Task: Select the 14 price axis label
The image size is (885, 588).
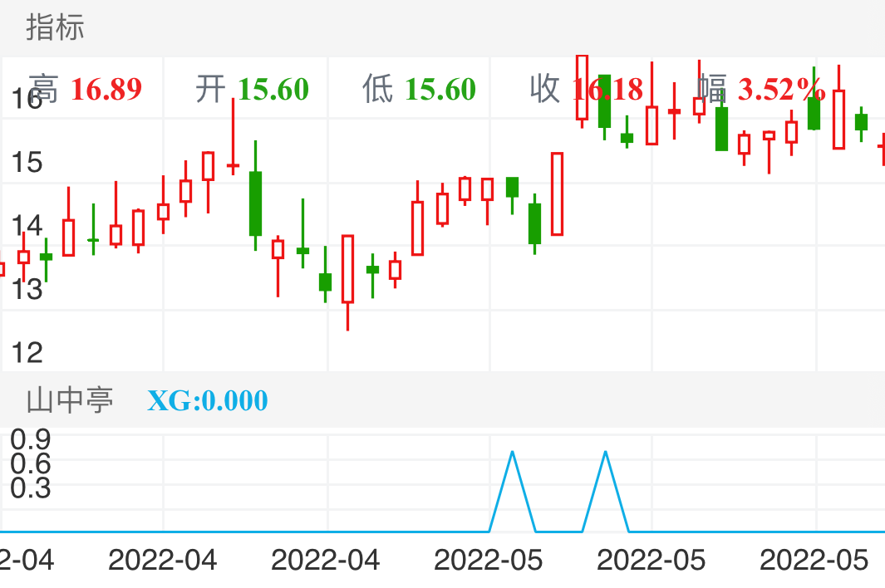Action: pyautogui.click(x=27, y=226)
